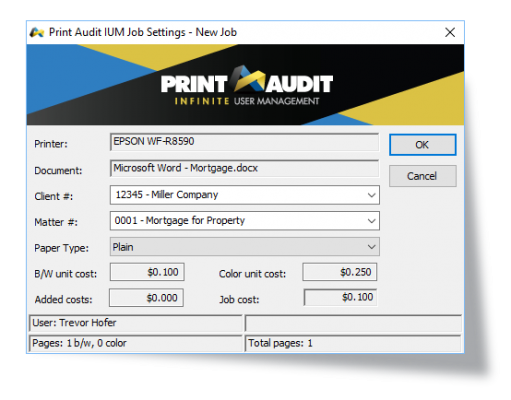Click the Added costs $0.000 field
511x400 pixels.
146,298
